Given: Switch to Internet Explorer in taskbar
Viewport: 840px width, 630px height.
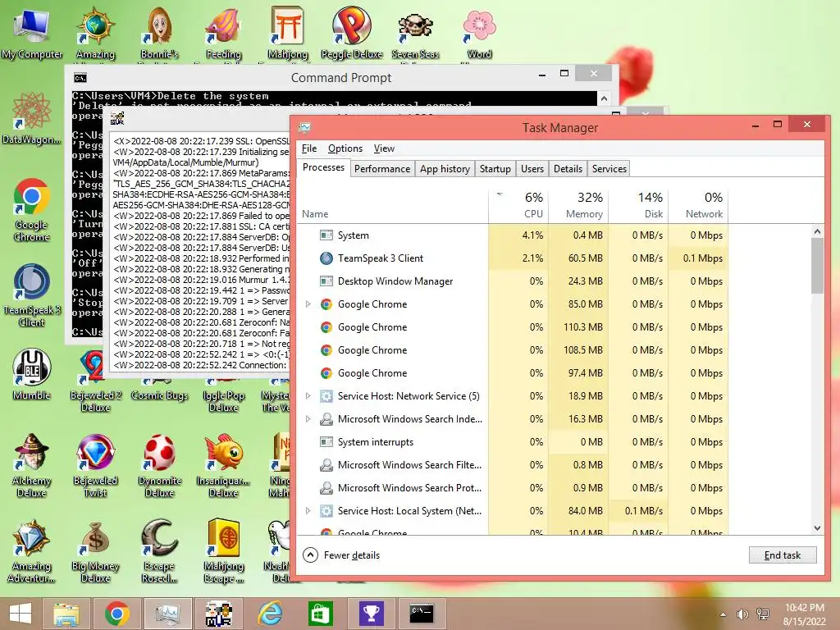Looking at the screenshot, I should point(270,614).
